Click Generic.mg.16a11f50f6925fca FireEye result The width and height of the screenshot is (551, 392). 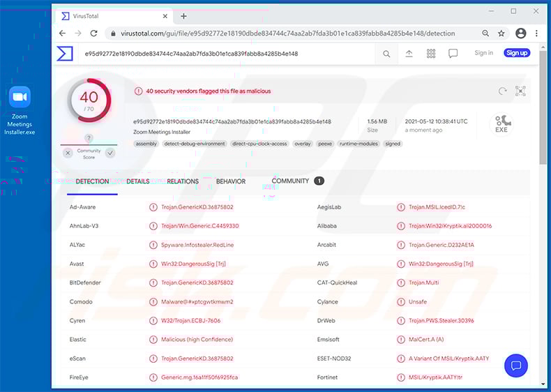pos(199,377)
